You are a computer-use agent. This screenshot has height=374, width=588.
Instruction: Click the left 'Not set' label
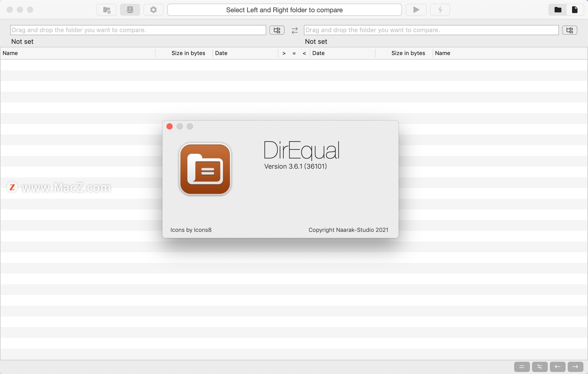click(22, 42)
